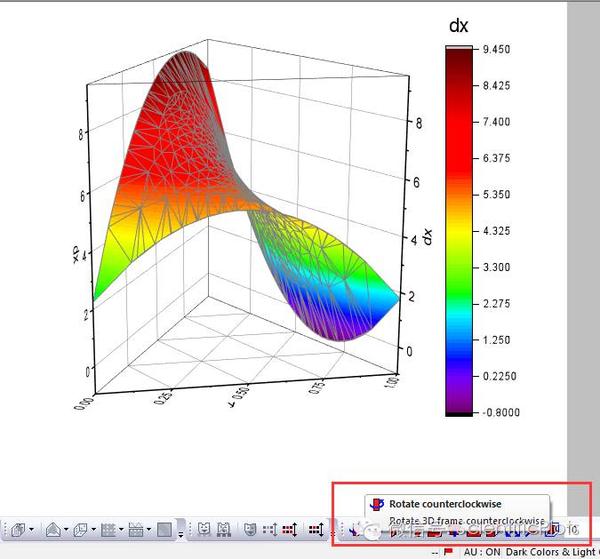Image resolution: width=600 pixels, height=559 pixels.
Task: Click Dark Colors & Light theme status text
Action: tap(553, 552)
